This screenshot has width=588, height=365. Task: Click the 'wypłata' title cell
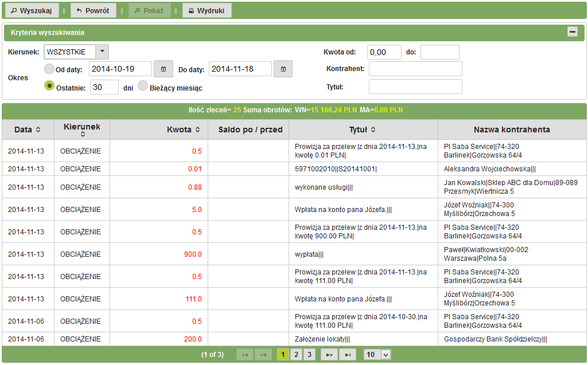pyautogui.click(x=363, y=254)
